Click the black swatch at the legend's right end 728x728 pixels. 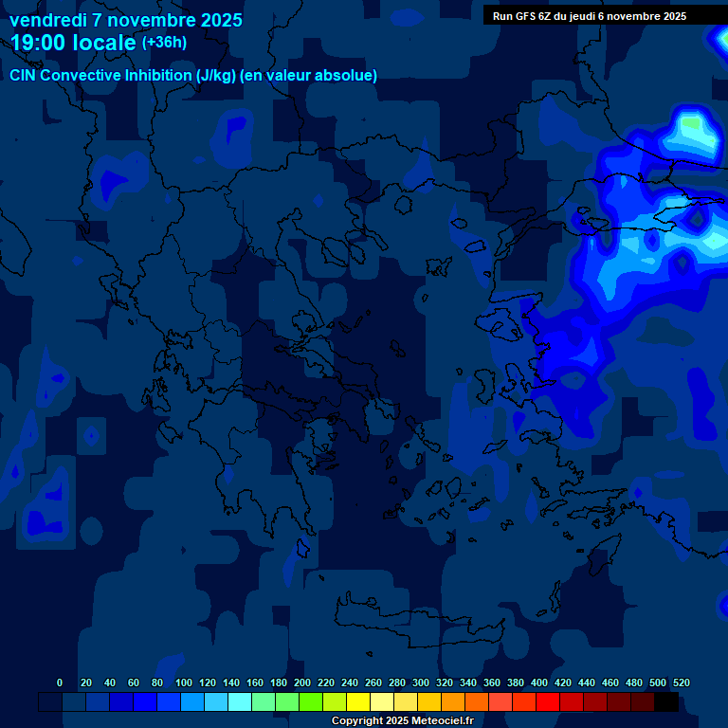click(x=666, y=702)
